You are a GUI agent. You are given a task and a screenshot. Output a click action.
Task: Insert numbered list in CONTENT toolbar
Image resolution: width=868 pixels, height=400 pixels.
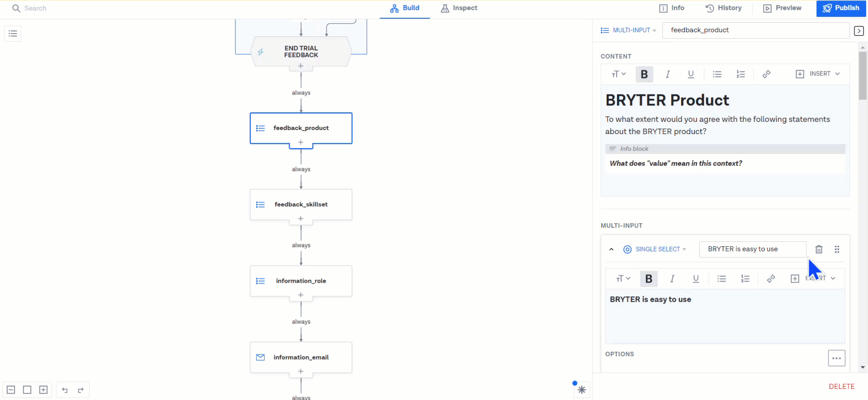pyautogui.click(x=741, y=74)
